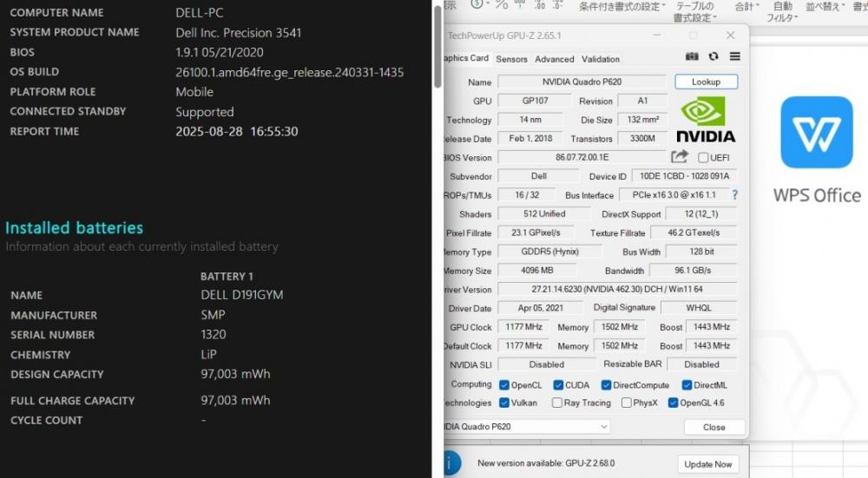The width and height of the screenshot is (868, 478).
Task: Click the Connected Standby value Supported
Action: tap(205, 112)
